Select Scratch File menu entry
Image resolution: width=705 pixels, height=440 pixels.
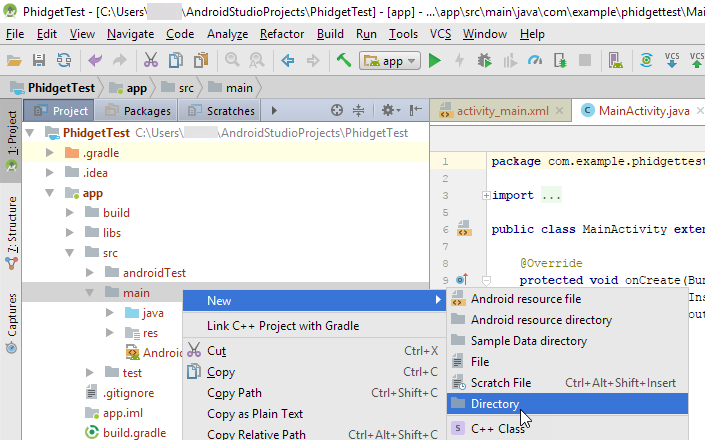click(567, 383)
